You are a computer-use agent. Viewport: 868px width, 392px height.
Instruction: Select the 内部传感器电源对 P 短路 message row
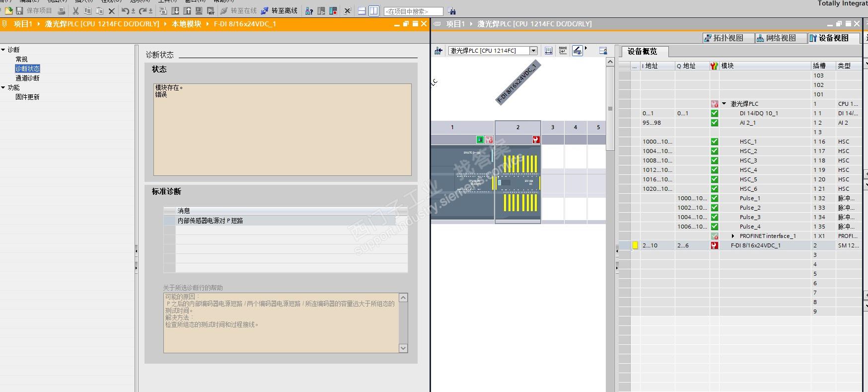point(286,221)
